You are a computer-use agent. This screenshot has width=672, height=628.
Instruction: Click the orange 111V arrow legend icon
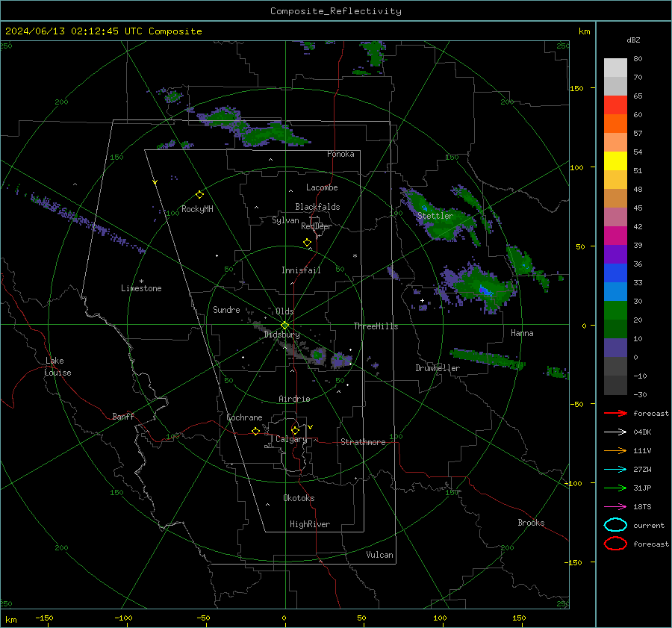point(615,450)
